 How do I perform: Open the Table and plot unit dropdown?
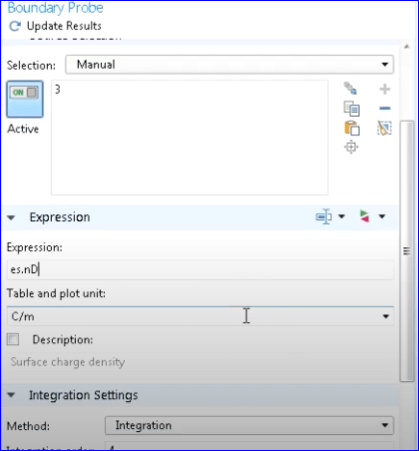point(200,316)
